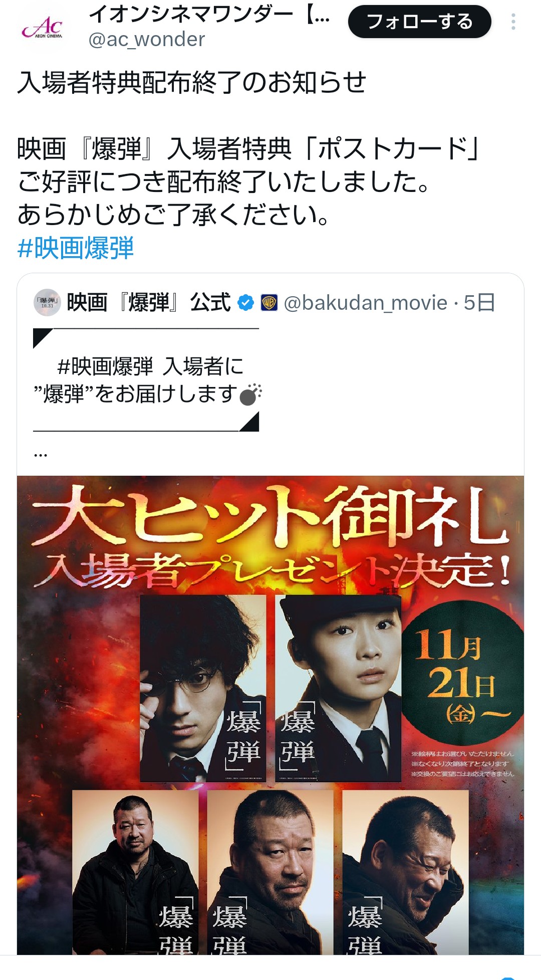Tap the bottom-right postcard of laughing man

pos(405,872)
